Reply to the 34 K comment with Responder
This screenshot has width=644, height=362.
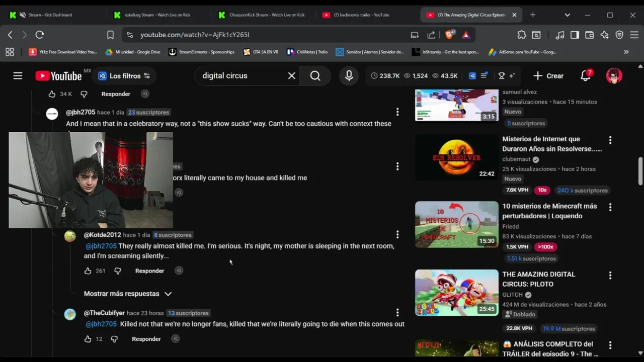[116, 94]
